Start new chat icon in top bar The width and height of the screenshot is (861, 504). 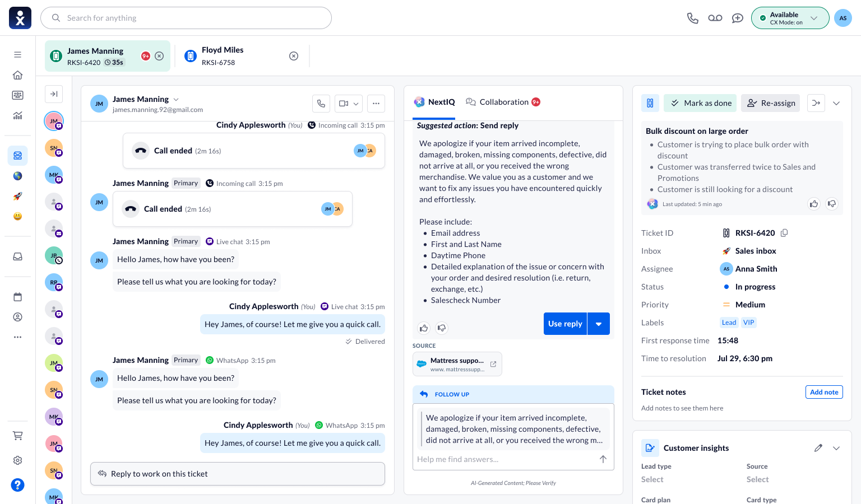(x=738, y=18)
